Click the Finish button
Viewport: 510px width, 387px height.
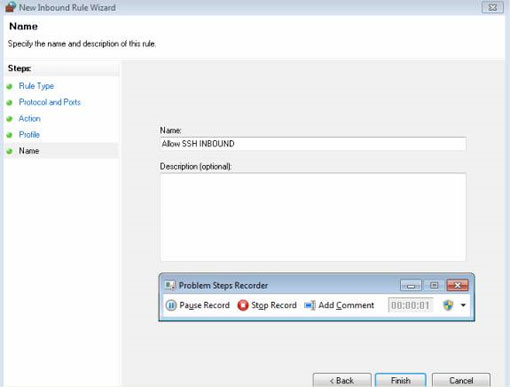pyautogui.click(x=400, y=380)
